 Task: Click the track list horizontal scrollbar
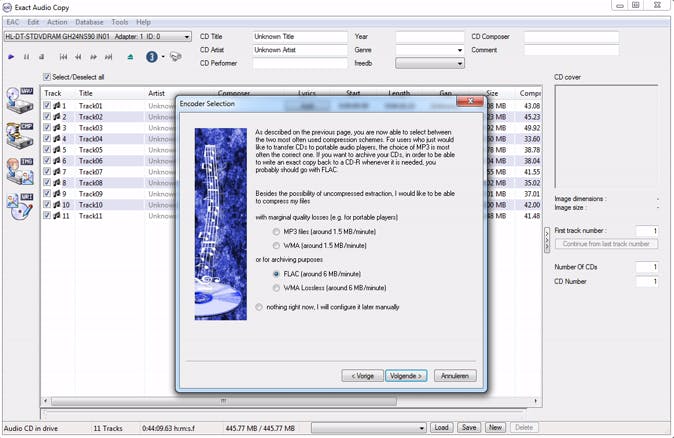[224, 401]
